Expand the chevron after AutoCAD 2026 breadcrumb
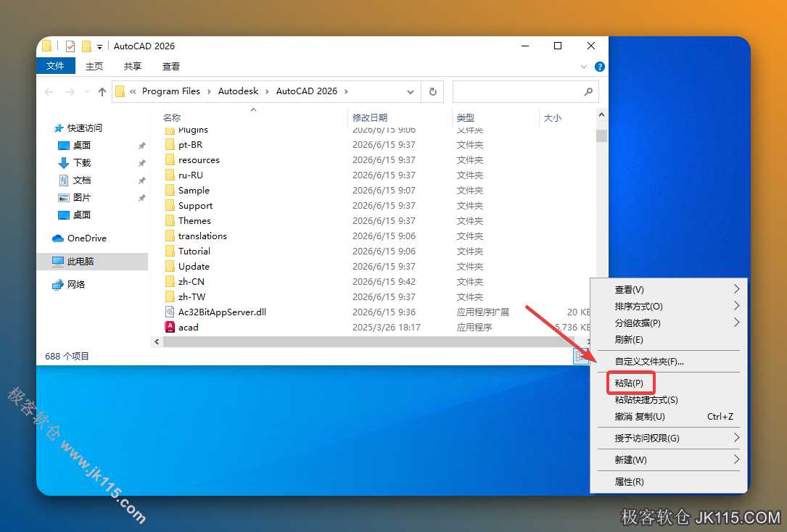The height and width of the screenshot is (532, 787). (346, 91)
